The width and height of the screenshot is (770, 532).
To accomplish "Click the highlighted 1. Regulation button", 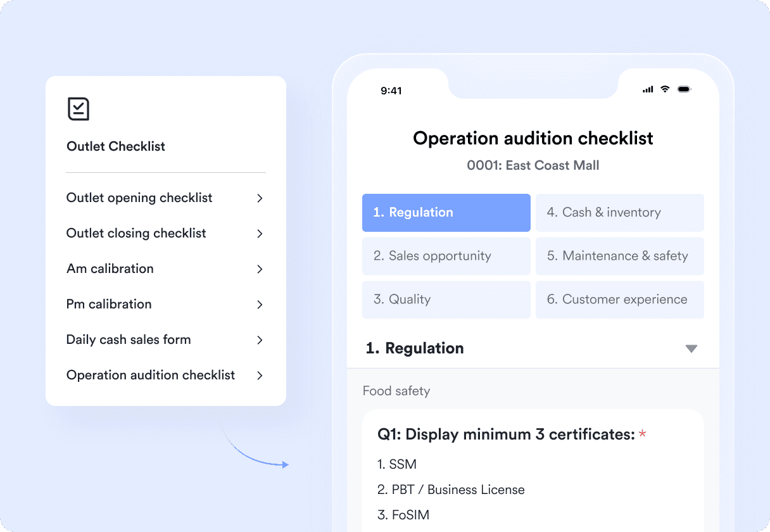I will tap(446, 213).
